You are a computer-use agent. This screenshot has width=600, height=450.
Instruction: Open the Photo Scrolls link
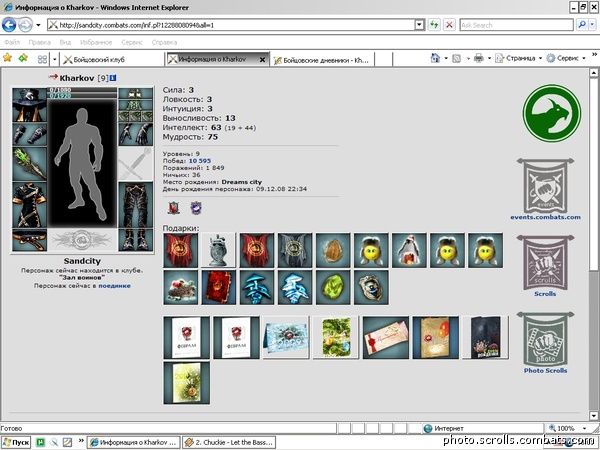pos(545,370)
